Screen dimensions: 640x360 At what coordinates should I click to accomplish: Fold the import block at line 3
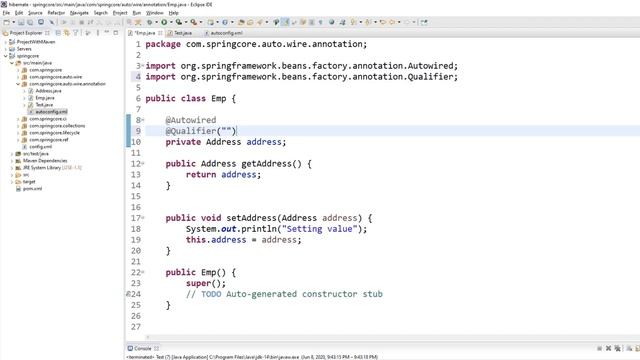tap(142, 66)
